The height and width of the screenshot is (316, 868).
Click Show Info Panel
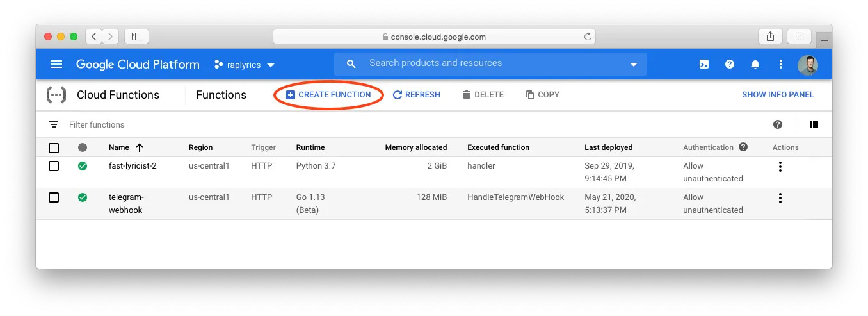[x=778, y=95]
